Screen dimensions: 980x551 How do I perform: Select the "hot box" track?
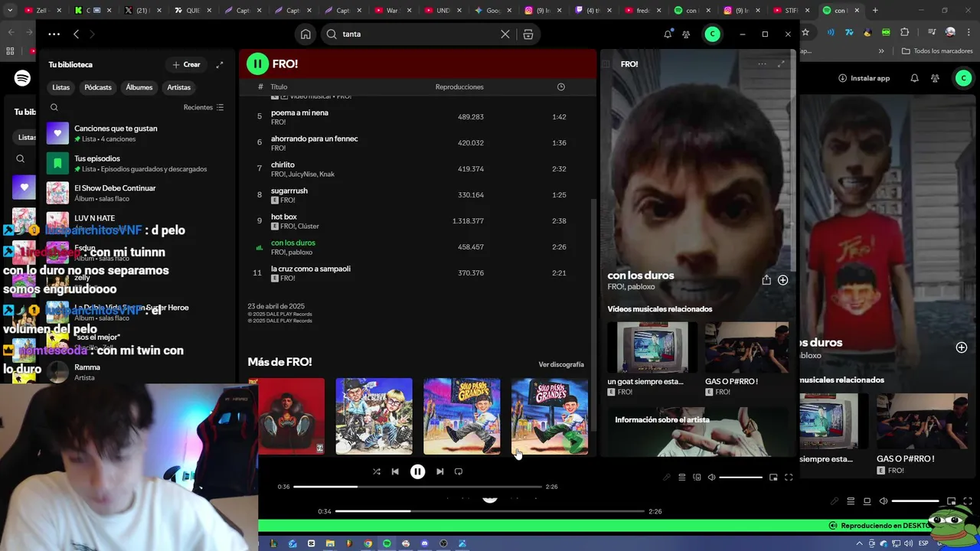[418, 221]
